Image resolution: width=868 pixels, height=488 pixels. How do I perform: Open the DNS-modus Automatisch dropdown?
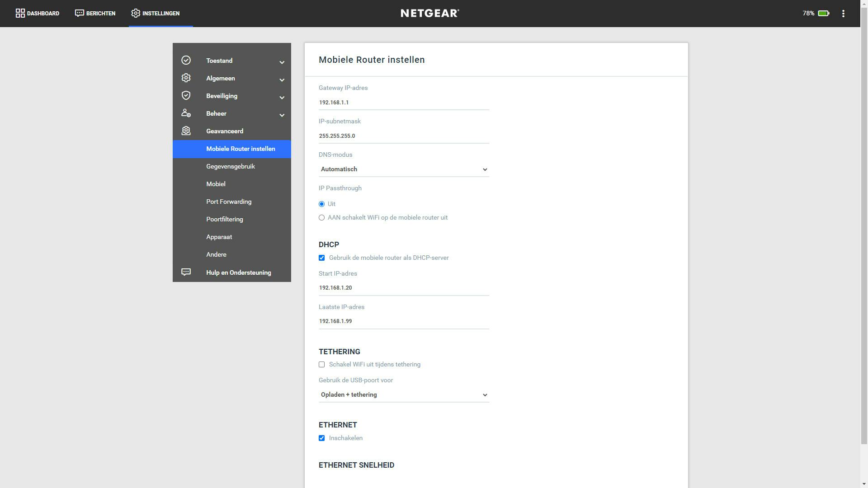point(403,169)
